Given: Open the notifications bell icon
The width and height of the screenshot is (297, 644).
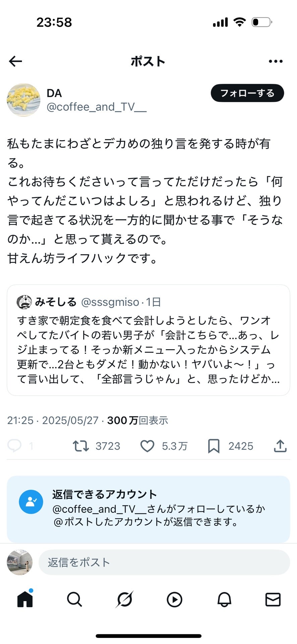Looking at the screenshot, I should pos(224,599).
